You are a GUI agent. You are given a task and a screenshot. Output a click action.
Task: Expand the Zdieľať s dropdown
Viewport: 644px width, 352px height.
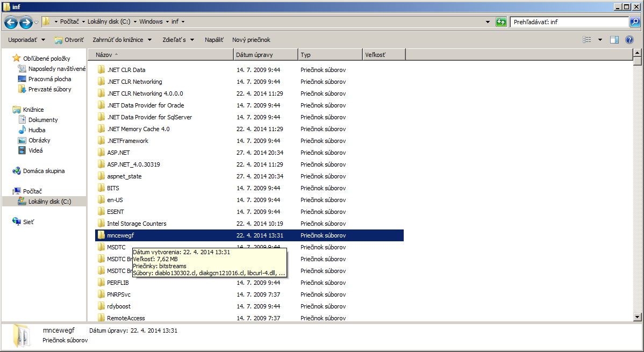(x=178, y=40)
